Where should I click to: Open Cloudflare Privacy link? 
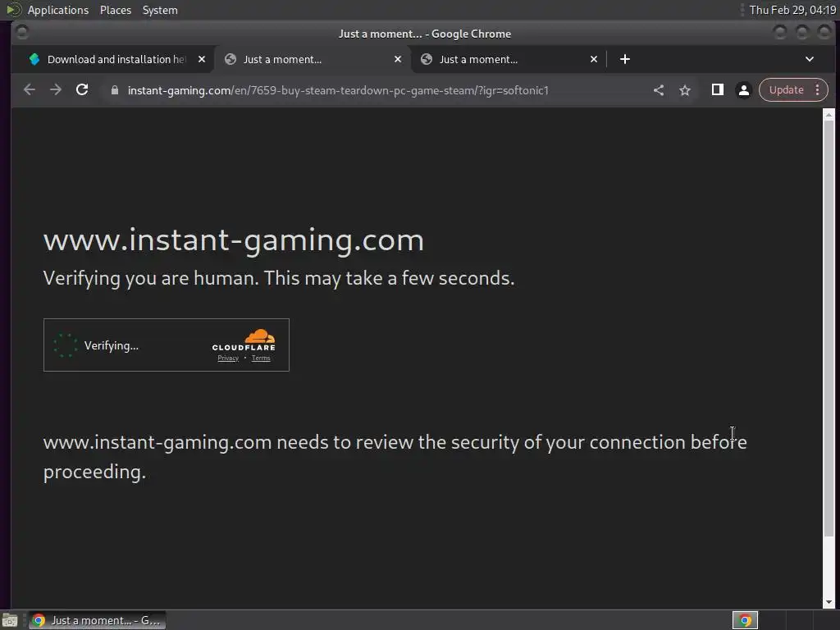point(228,358)
